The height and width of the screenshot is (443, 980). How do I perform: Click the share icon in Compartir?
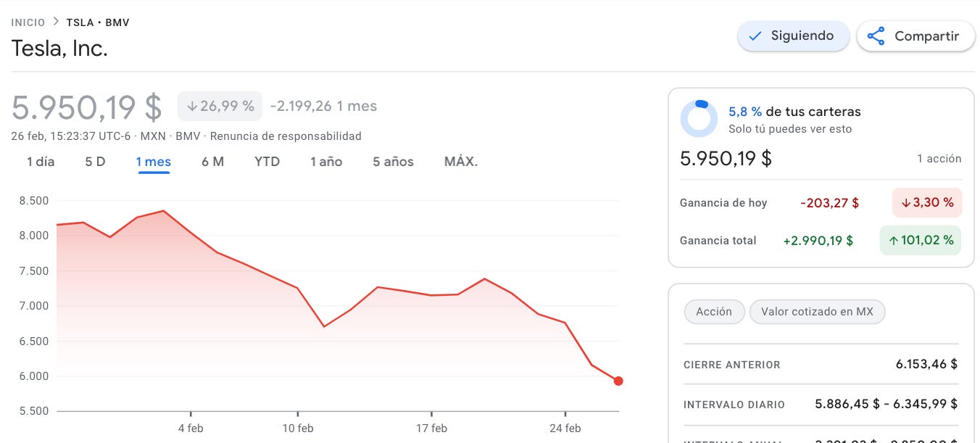pos(876,36)
